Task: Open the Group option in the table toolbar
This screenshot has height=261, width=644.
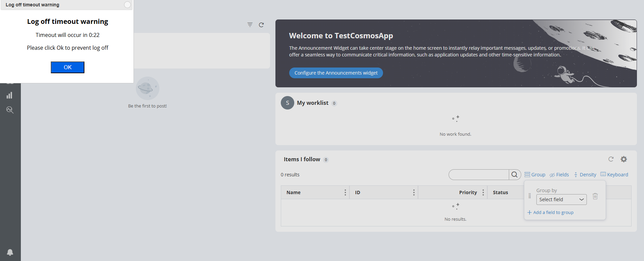Action: coord(535,175)
